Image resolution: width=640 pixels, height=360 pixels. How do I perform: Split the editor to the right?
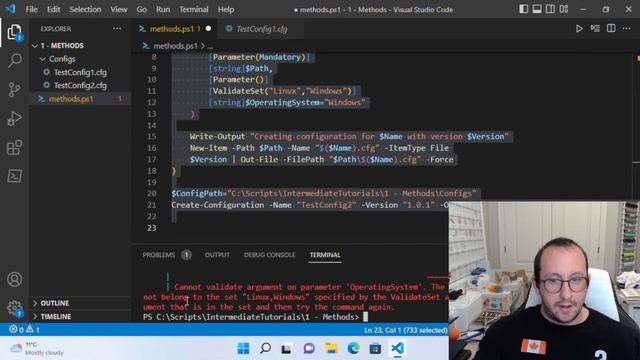(611, 29)
